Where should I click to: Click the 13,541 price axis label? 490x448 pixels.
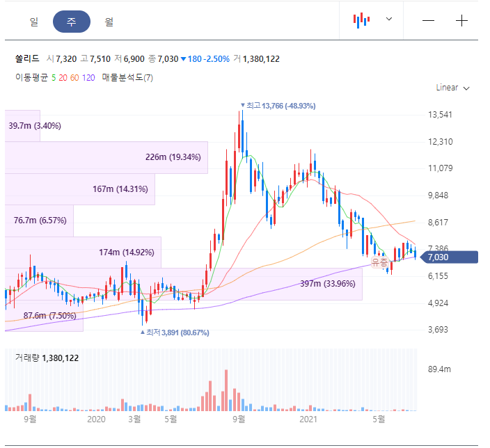(x=440, y=115)
